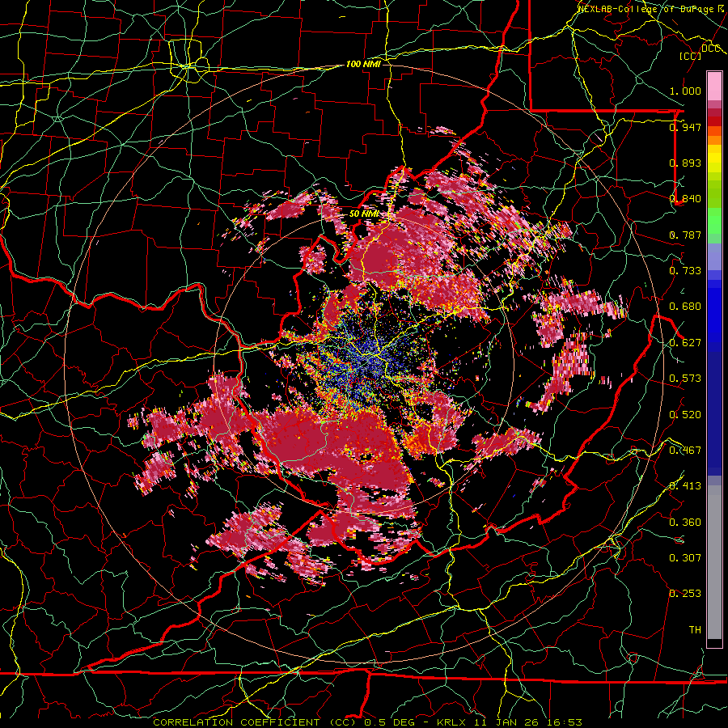Select the 0.307 legend value
The height and width of the screenshot is (728, 728).
click(x=685, y=557)
